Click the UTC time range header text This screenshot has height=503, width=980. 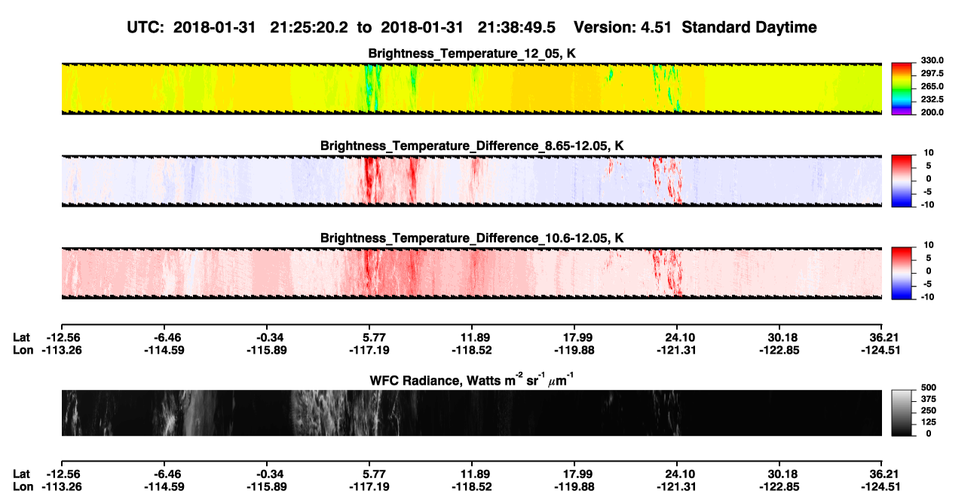click(342, 27)
